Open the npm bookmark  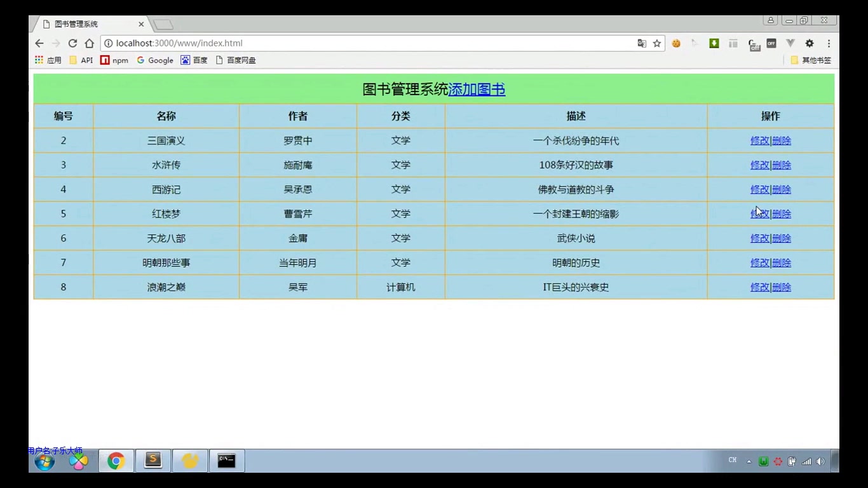click(x=114, y=60)
